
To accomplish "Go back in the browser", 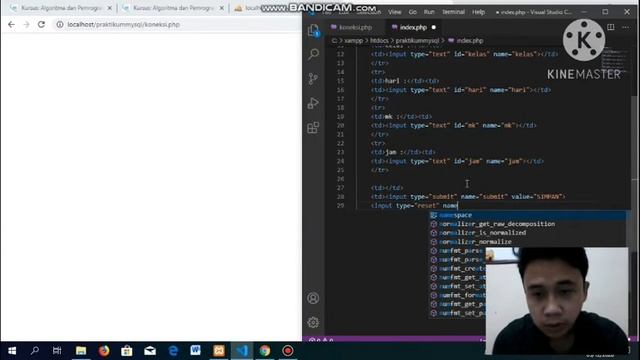I will tap(11, 24).
